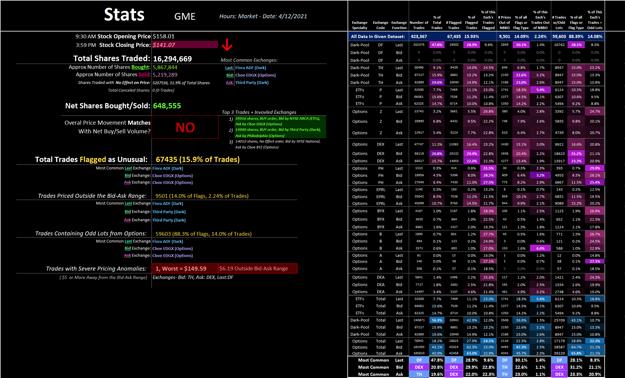Click "67435 (15.9% of Trades)" value
Screen dimensions: 625x378
(198, 159)
